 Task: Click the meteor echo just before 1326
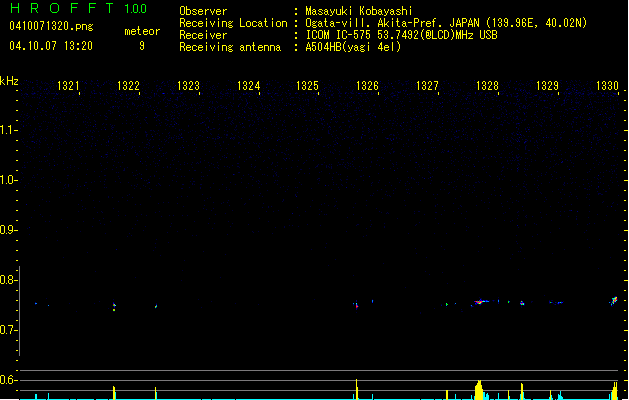[x=356, y=305]
